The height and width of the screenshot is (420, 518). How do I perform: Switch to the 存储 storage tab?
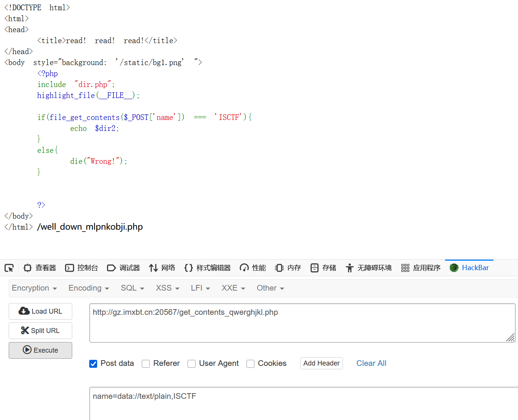tap(323, 268)
